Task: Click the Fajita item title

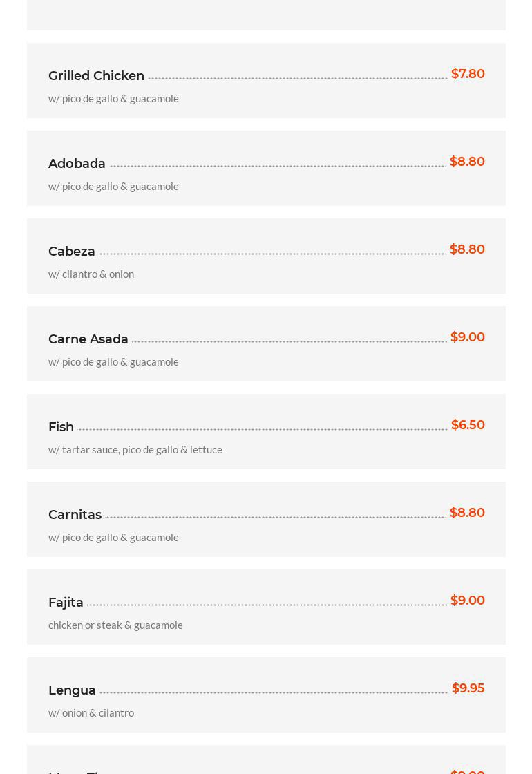Action: [66, 603]
